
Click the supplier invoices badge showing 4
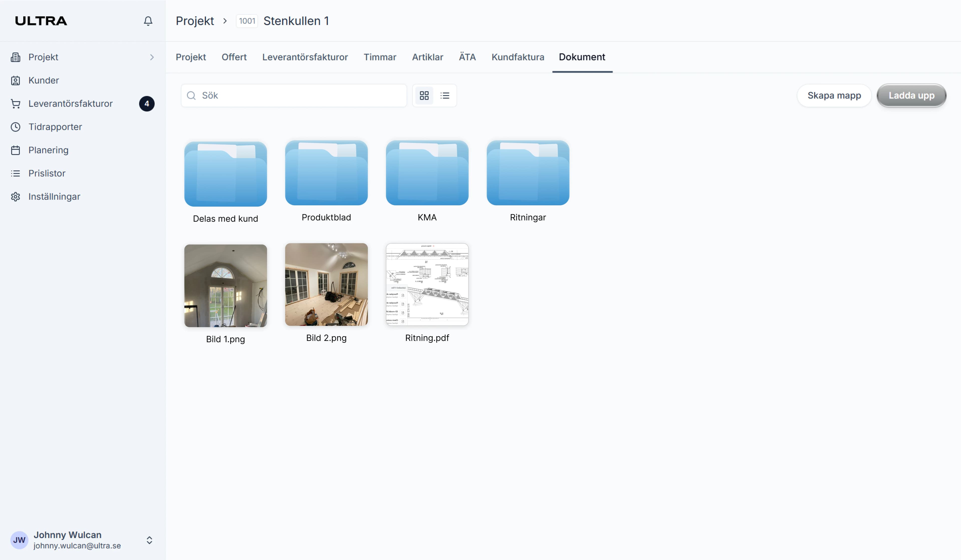coord(147,103)
